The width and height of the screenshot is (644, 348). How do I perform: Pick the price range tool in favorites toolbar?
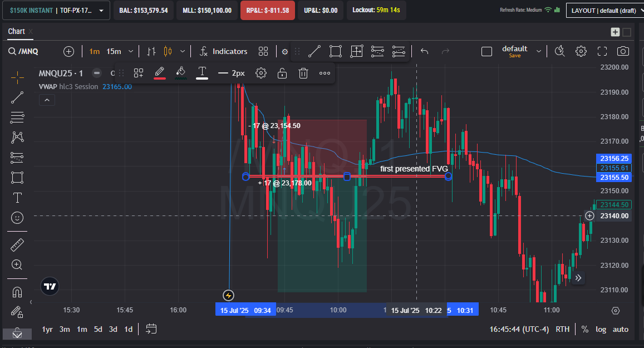click(x=356, y=51)
